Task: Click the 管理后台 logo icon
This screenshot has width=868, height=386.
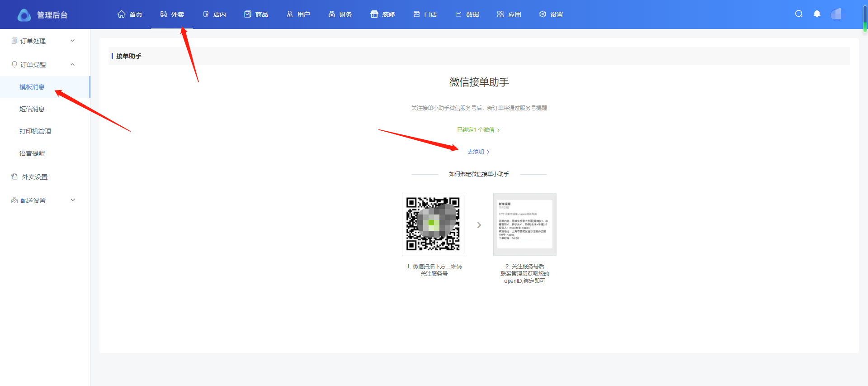Action: pyautogui.click(x=24, y=15)
